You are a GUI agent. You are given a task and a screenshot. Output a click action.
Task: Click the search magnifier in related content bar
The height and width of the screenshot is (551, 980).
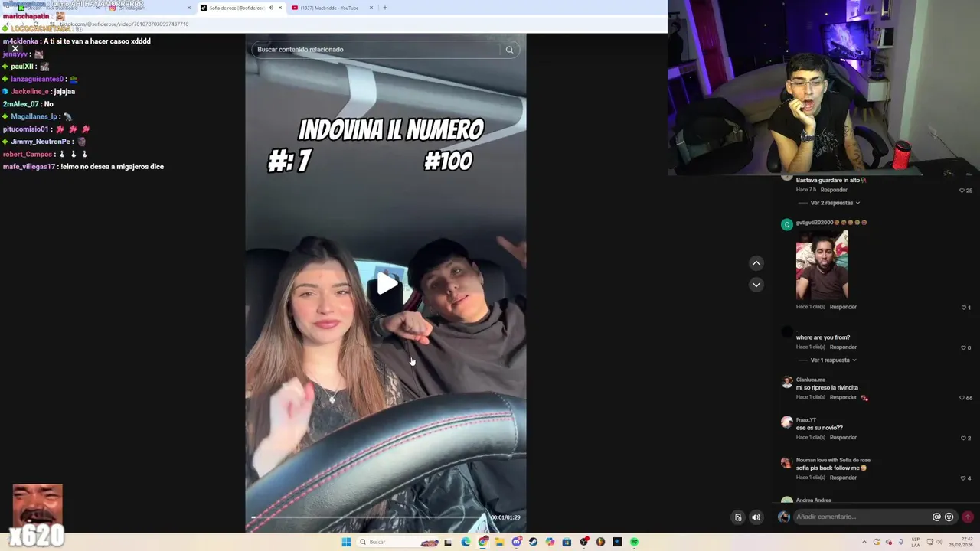[x=509, y=50]
